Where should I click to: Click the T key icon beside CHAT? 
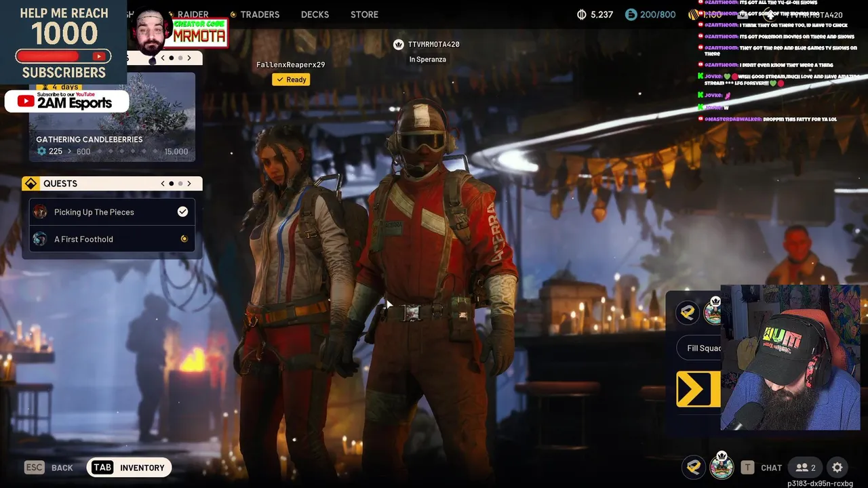pyautogui.click(x=747, y=468)
